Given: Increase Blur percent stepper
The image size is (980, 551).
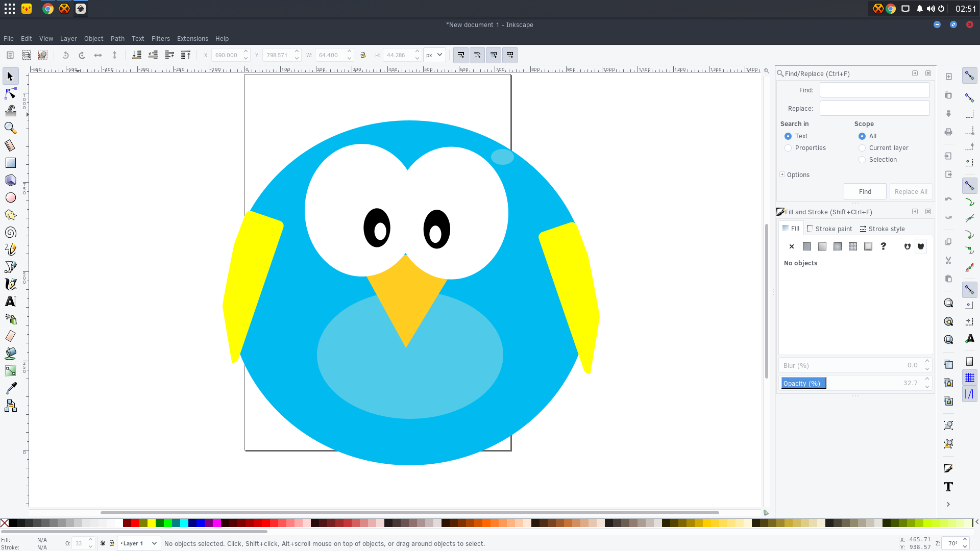Looking at the screenshot, I should pos(927,361).
